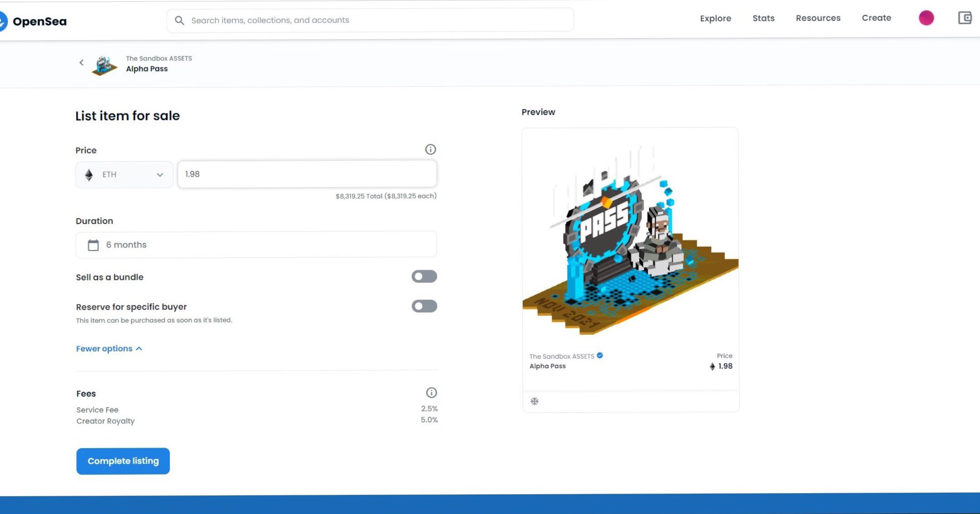The width and height of the screenshot is (980, 514).
Task: Click the search magnifier icon
Action: tap(179, 20)
